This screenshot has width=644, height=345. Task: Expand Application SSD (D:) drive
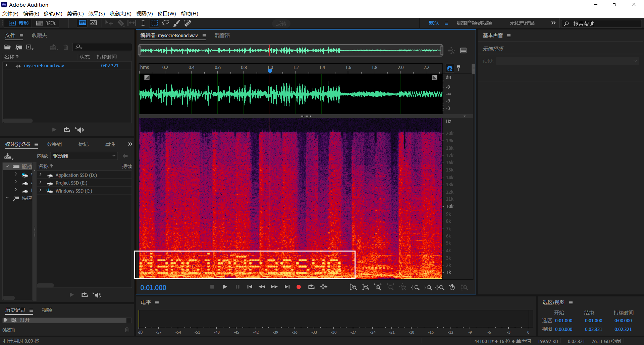point(40,175)
